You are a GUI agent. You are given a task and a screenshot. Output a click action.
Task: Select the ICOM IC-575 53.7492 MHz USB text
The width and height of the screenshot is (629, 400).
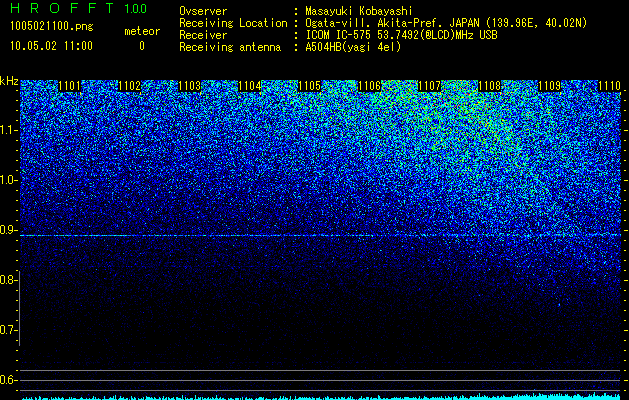click(x=402, y=35)
